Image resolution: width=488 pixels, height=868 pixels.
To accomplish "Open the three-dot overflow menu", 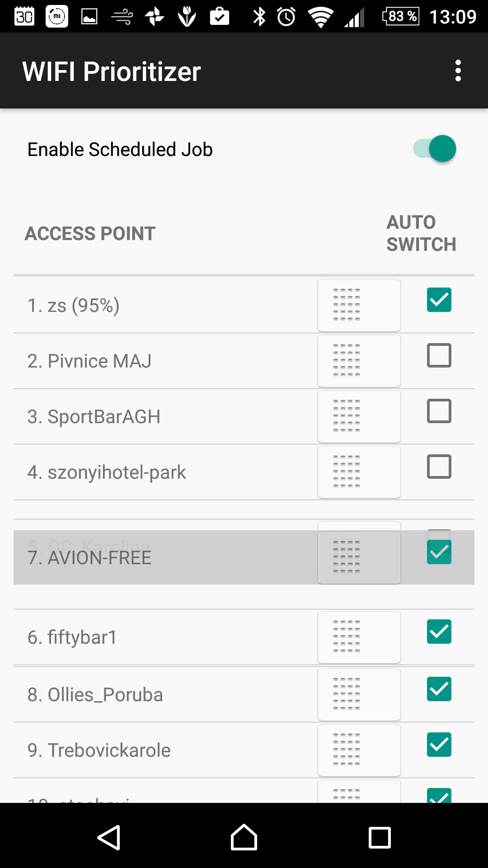I will pos(458,71).
